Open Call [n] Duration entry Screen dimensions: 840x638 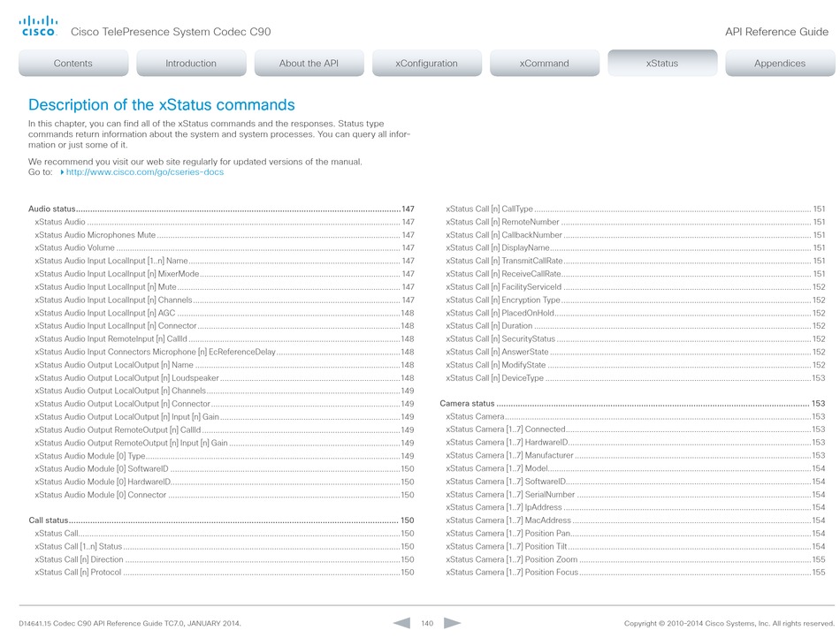636,326
